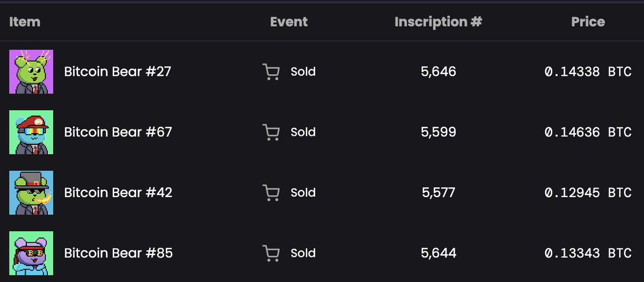Click the Event column header

[289, 22]
